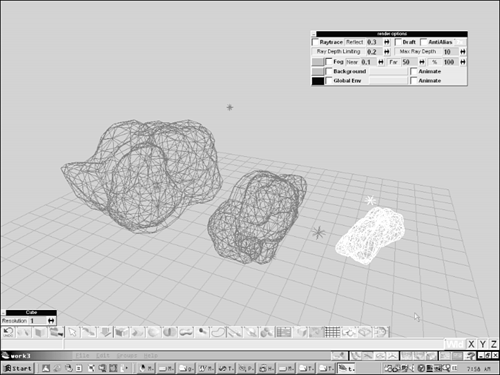Turn on the Fog checkbox

[x=329, y=62]
